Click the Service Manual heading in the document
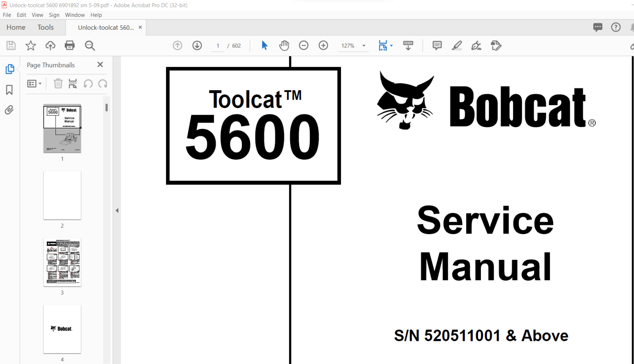The image size is (634, 364). click(485, 243)
